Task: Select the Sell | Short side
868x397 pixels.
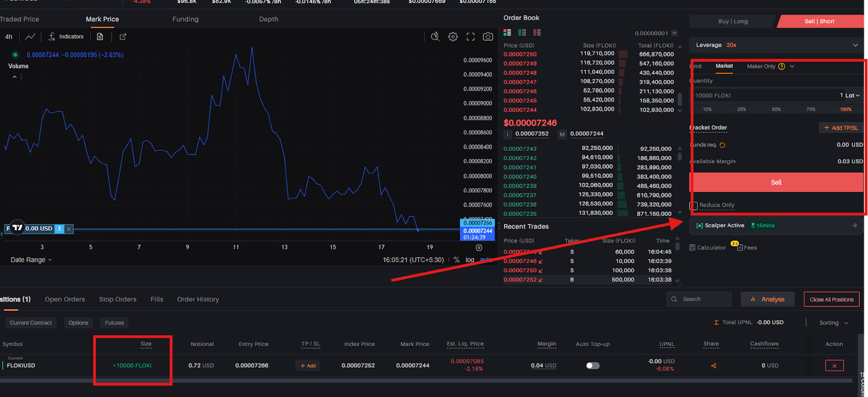Action: [820, 21]
